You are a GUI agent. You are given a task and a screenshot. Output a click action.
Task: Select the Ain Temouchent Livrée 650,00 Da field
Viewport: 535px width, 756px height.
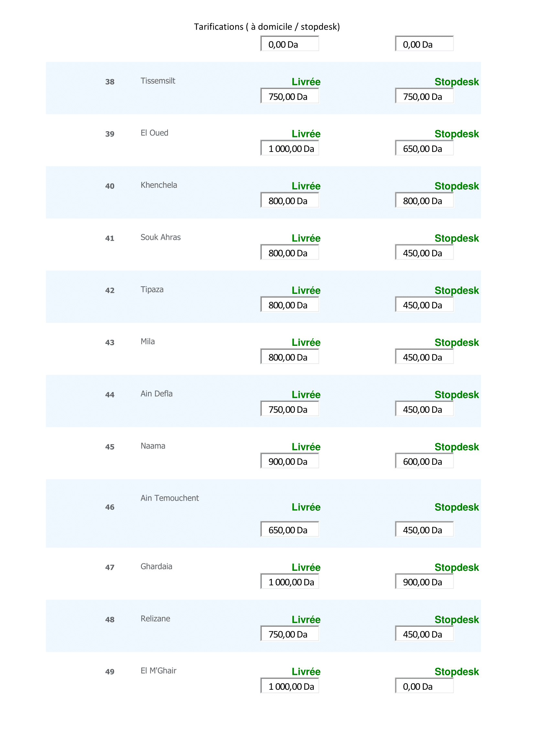pyautogui.click(x=289, y=529)
